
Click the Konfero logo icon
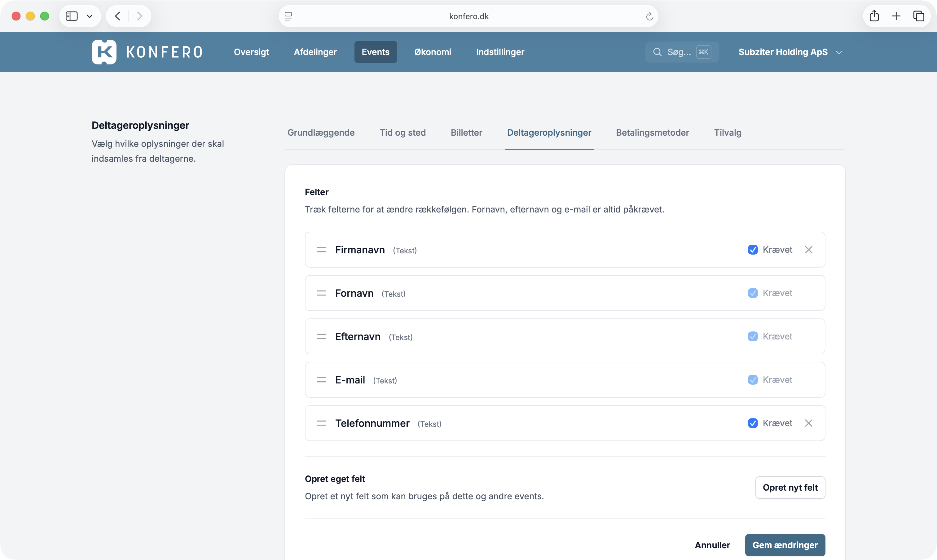(x=104, y=52)
